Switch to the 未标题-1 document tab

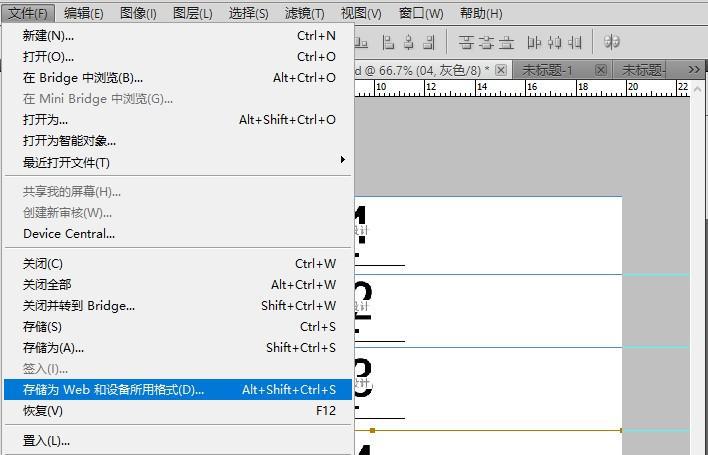point(548,70)
